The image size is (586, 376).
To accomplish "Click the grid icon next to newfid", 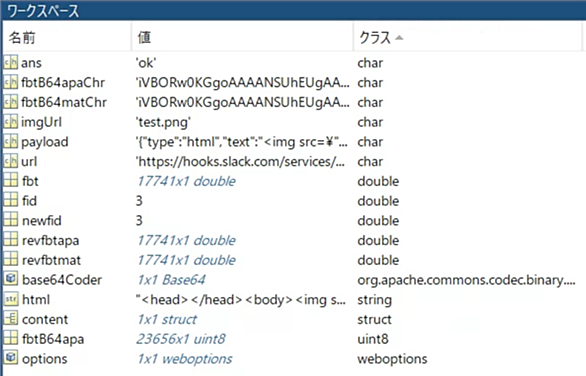I will pyautogui.click(x=11, y=220).
